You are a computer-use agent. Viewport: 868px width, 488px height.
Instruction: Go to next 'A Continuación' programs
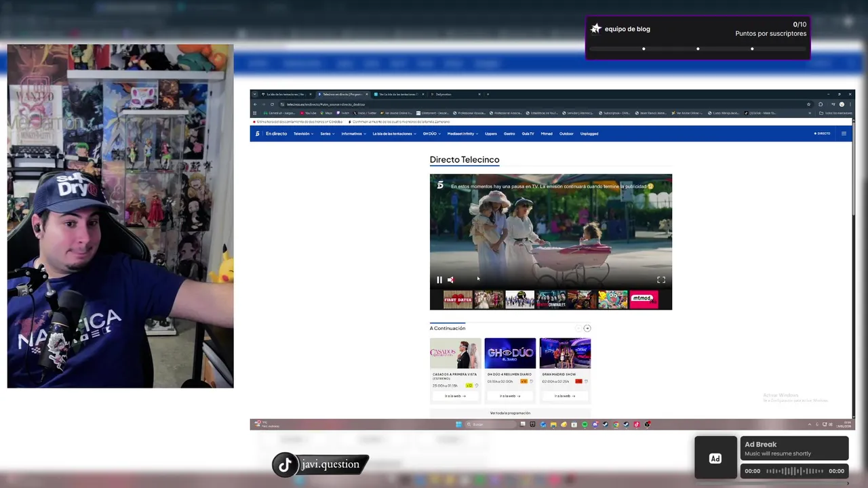587,328
